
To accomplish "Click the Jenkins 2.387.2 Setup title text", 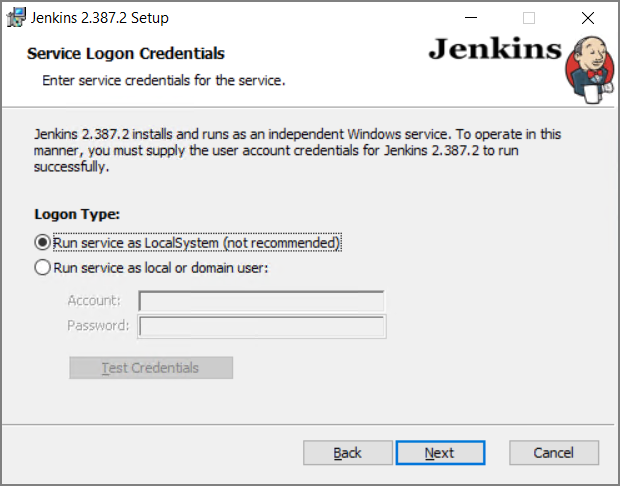I will pos(100,18).
